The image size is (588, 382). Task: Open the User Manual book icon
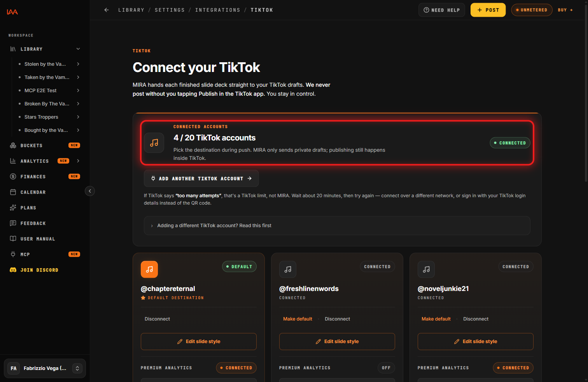(x=13, y=239)
